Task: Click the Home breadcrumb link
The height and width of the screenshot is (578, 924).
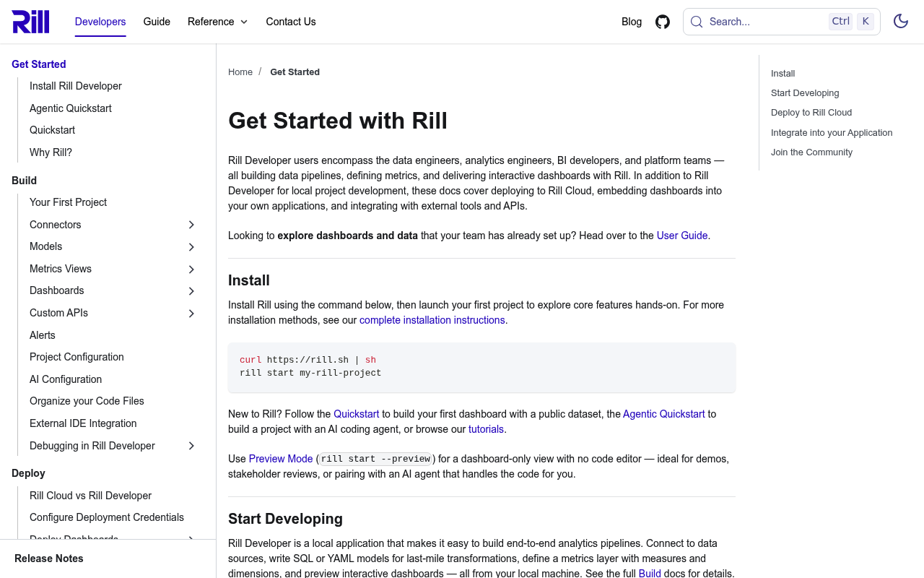Action: (240, 72)
